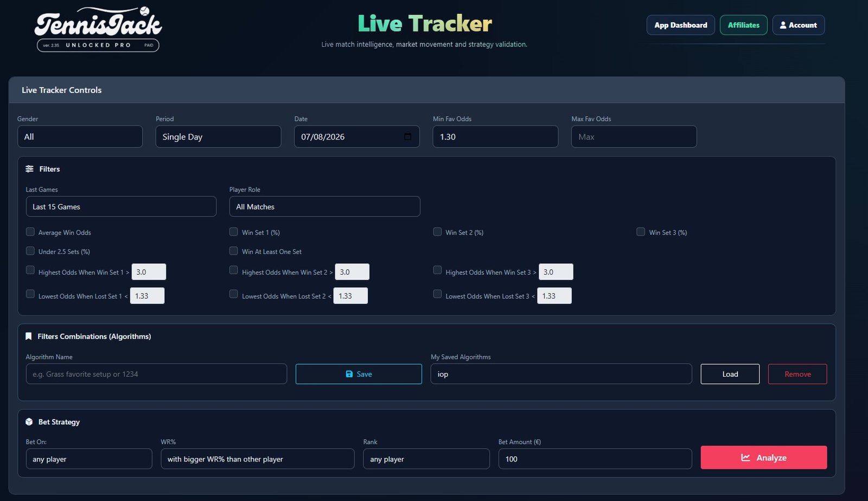Image resolution: width=868 pixels, height=501 pixels.
Task: Open the Player Role dropdown
Action: point(324,207)
